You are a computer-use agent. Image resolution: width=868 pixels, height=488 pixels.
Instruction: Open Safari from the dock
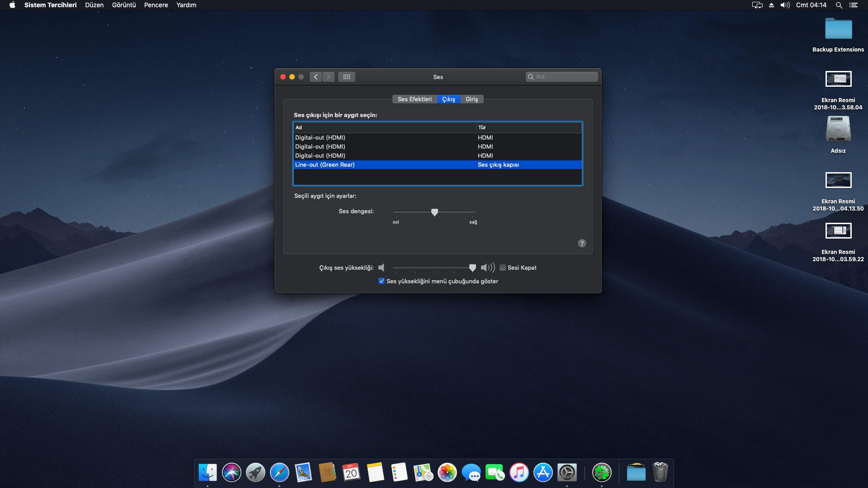point(279,473)
